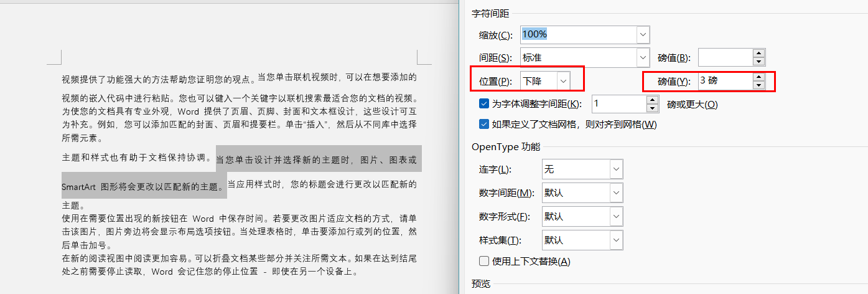Open the 缩放 scale dropdown arrow
868x294 pixels.
click(x=643, y=34)
